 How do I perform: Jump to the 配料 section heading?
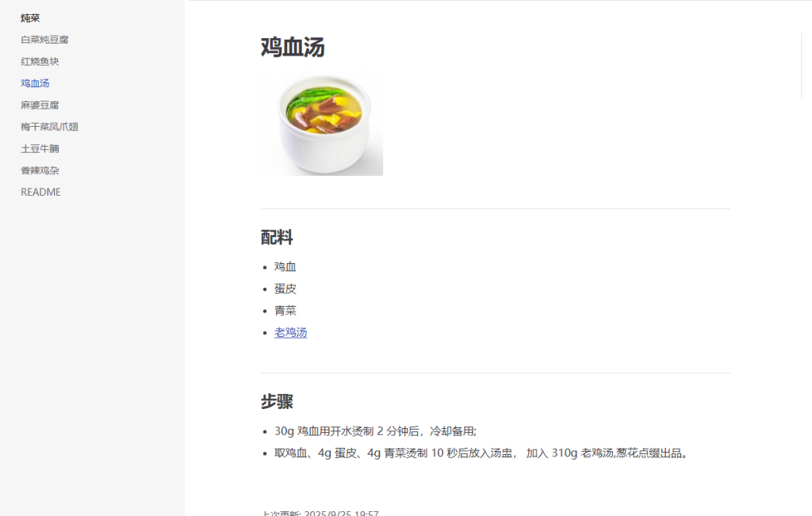[277, 238]
